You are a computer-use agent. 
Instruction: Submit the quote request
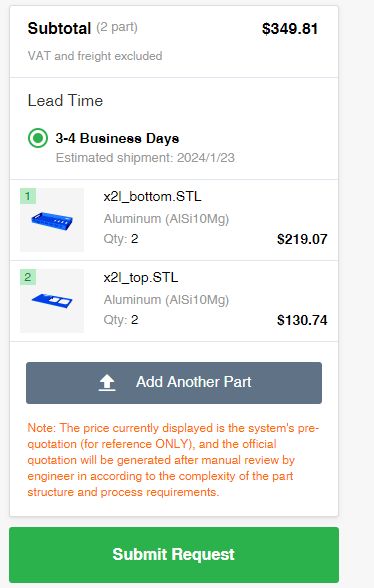point(174,555)
